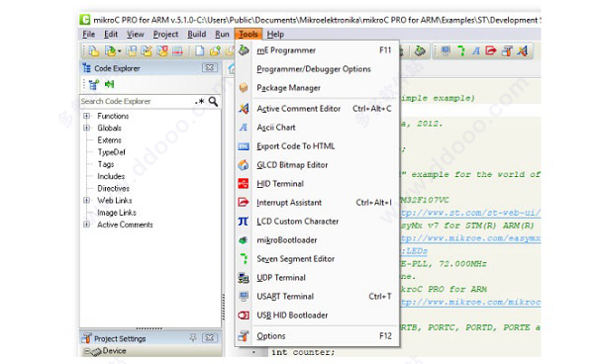Follow the www.st.com link in code comment
The height and width of the screenshot is (364, 594).
coord(471,213)
